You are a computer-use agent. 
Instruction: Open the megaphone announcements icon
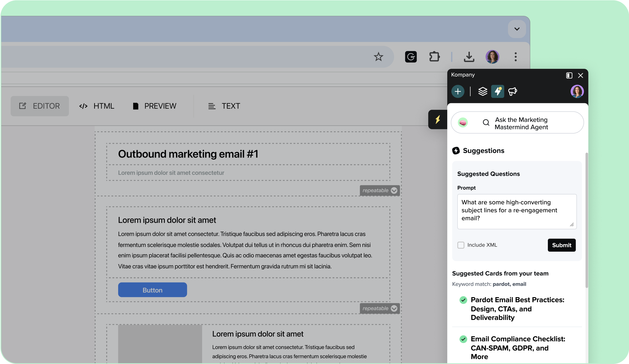tap(512, 92)
